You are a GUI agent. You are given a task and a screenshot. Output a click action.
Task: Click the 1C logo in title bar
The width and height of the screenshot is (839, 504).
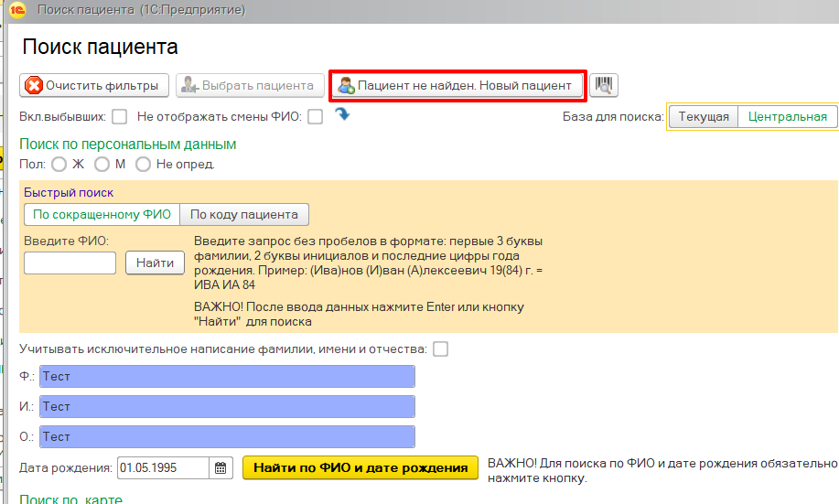pos(16,9)
